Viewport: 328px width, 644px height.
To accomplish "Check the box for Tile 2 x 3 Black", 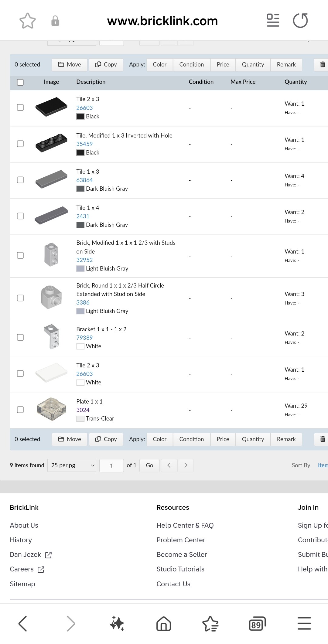I will [x=20, y=107].
